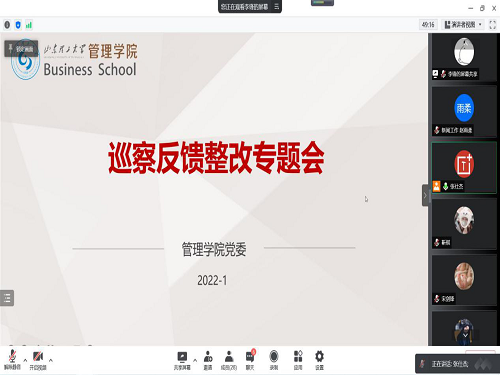Check the network signal bars icon
This screenshot has width=500, height=375.
(29, 25)
